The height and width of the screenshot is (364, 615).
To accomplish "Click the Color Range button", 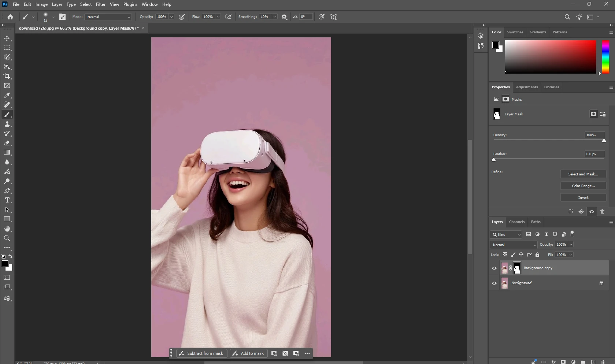I will (x=583, y=186).
